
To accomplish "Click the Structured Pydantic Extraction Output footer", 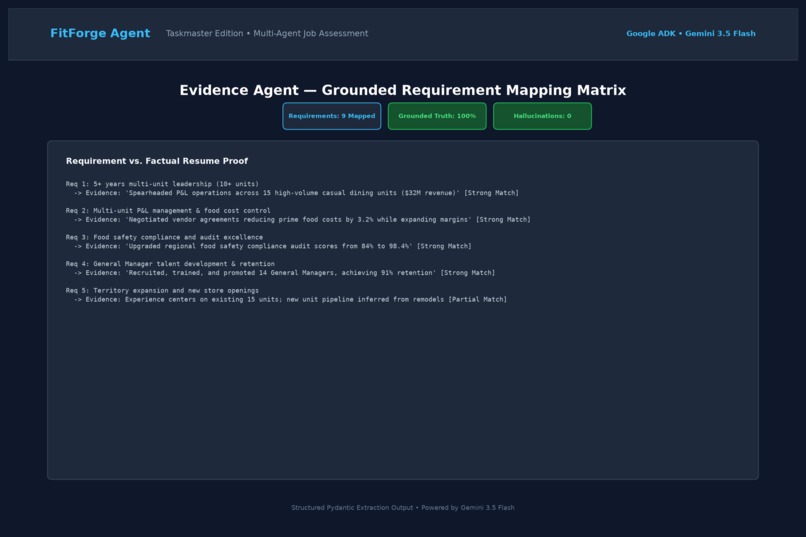I will (x=402, y=508).
